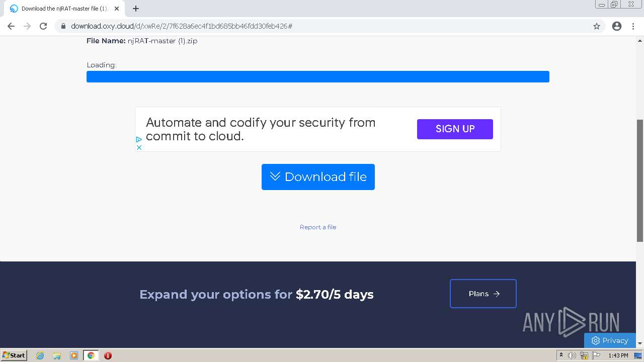Click the 1:43 PM system clock

(x=618, y=355)
